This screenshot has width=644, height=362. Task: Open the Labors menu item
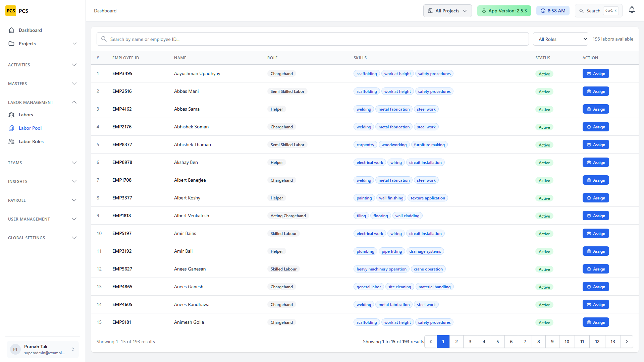click(x=43, y=115)
